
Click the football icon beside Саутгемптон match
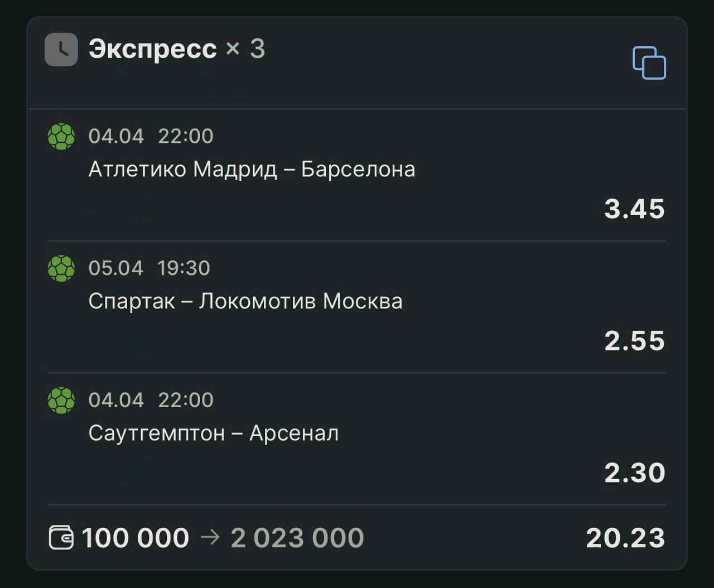tap(61, 400)
